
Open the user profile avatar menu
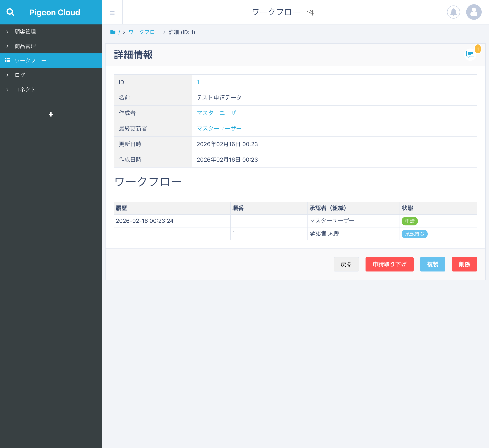pos(474,12)
